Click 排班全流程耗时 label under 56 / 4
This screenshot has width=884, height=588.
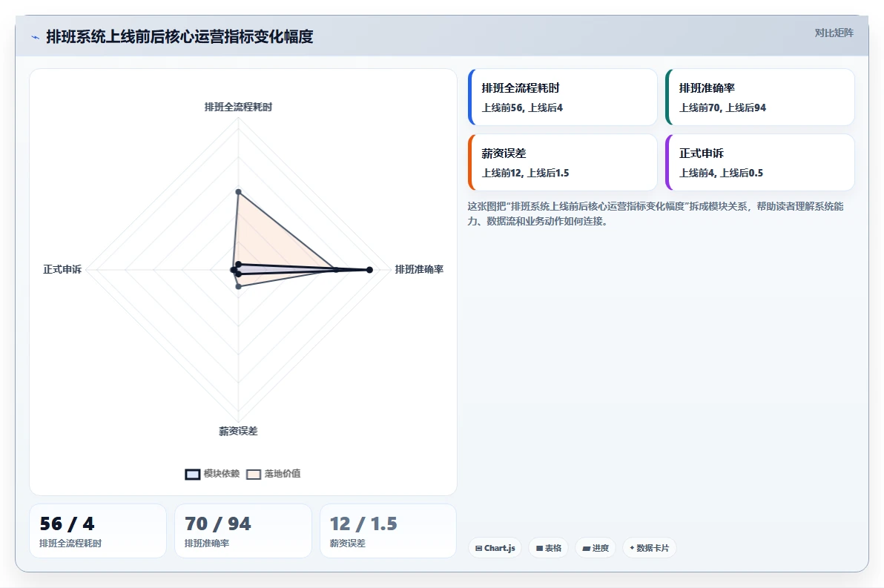pyautogui.click(x=70, y=544)
